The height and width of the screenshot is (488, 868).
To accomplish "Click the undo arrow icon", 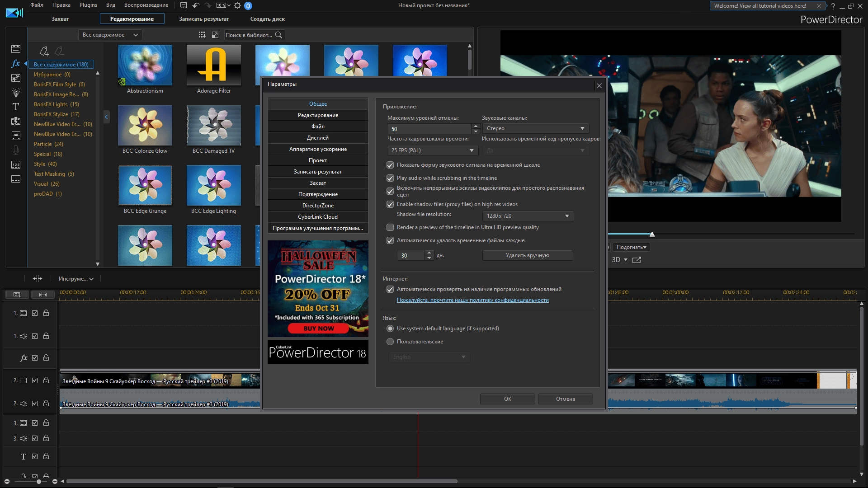I will pos(195,5).
